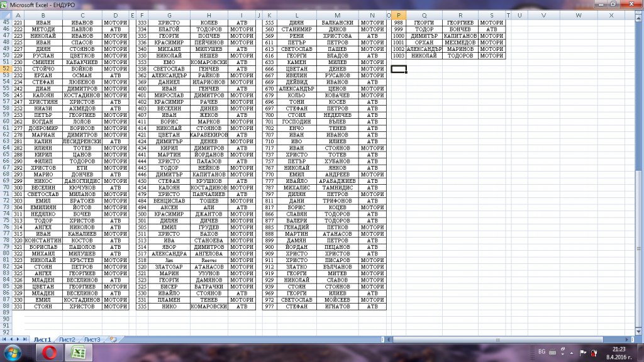Viewport: 644px width, 362px height.
Task: Select the cell containing КЮЧУКОВ
Action: point(82,187)
